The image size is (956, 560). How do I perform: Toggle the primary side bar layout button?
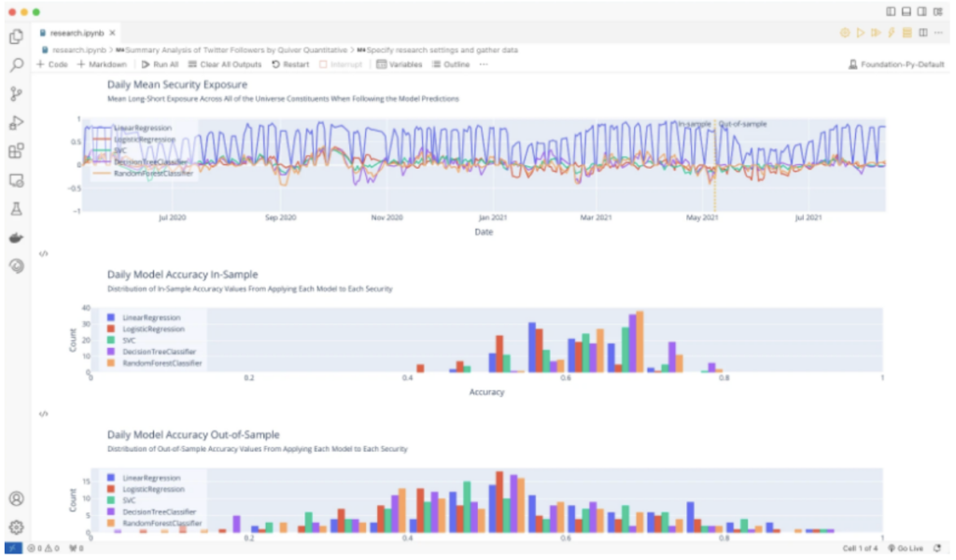[891, 11]
